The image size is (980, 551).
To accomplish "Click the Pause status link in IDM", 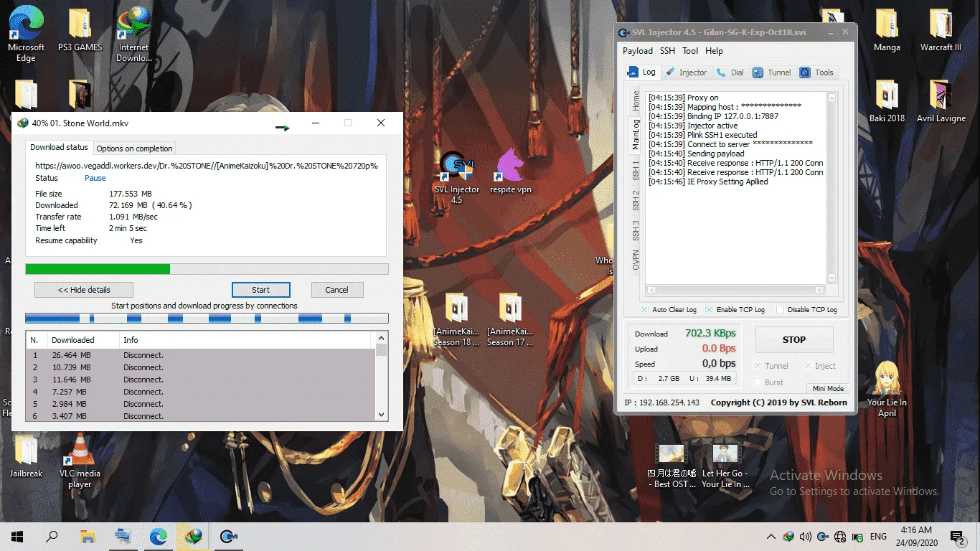I will [x=95, y=178].
